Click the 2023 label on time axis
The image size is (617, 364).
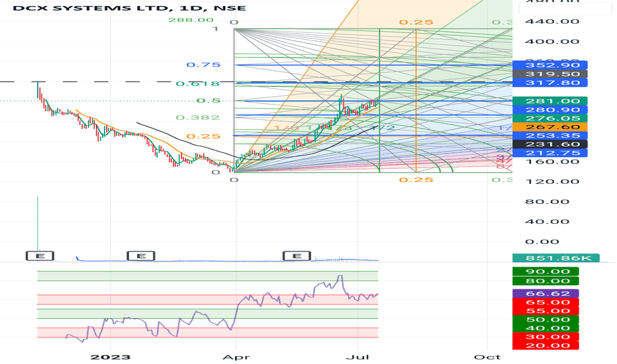tap(111, 357)
